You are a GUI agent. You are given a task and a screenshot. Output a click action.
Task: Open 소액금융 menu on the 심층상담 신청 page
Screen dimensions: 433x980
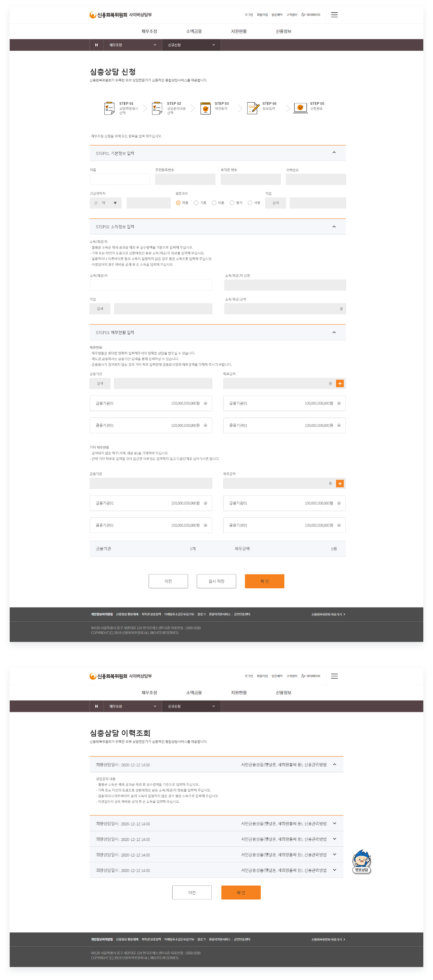point(194,31)
